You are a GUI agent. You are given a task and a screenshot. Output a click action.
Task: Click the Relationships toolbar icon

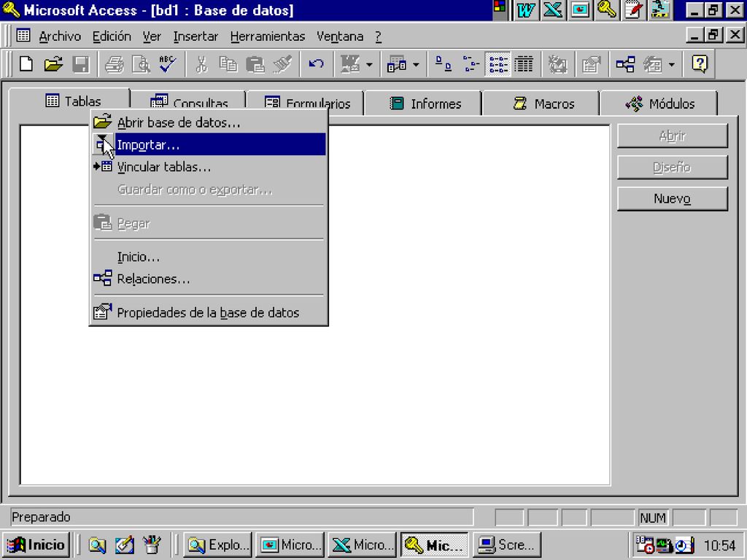[625, 64]
